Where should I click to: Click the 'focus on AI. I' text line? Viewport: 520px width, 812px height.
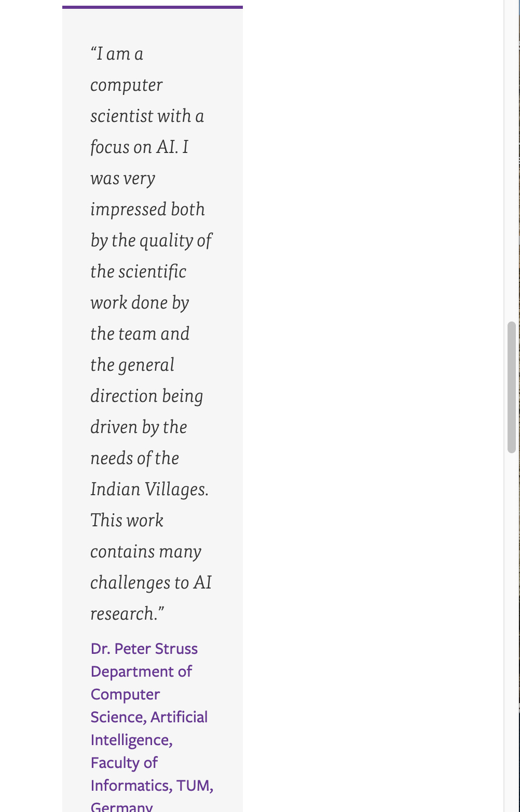point(139,147)
